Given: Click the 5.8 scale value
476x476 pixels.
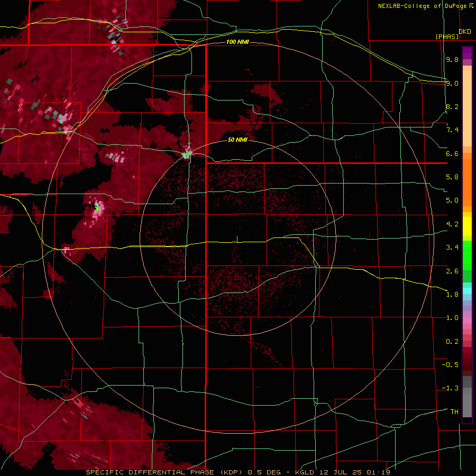Looking at the screenshot, I should 452,177.
